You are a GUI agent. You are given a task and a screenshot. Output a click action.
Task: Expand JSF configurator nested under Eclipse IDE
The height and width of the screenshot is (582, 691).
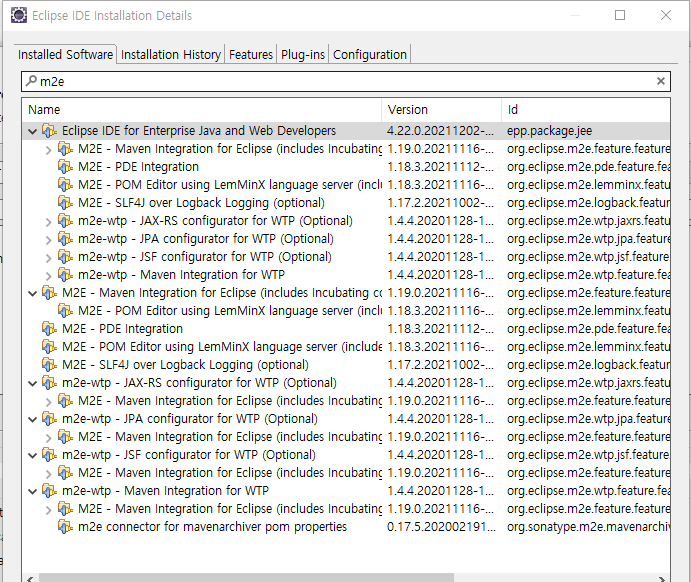48,258
